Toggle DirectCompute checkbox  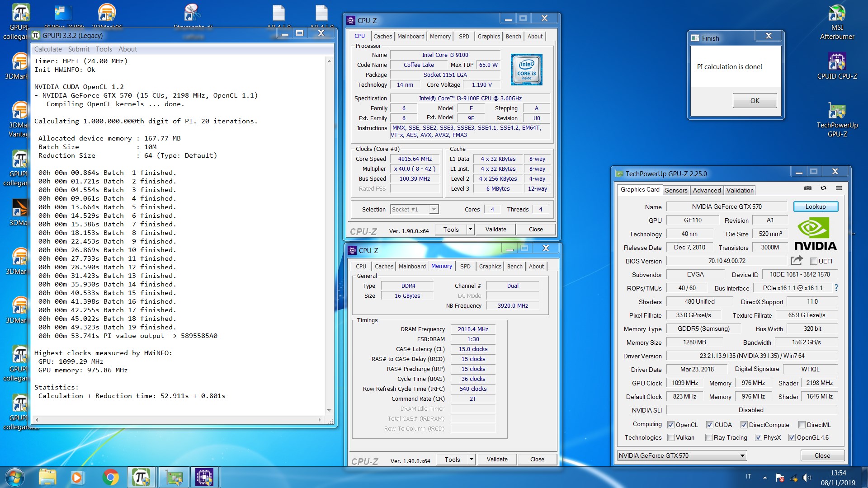point(744,425)
